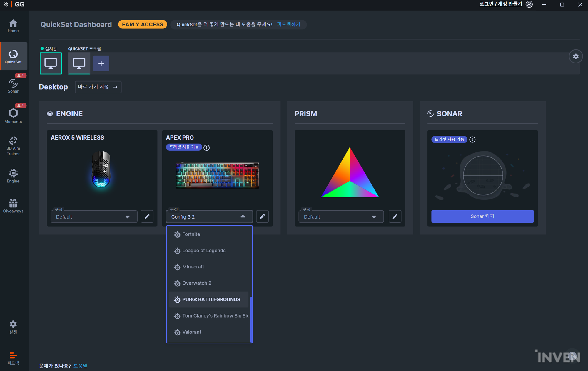Select the QuickSet sidebar item
The width and height of the screenshot is (588, 371).
click(13, 56)
